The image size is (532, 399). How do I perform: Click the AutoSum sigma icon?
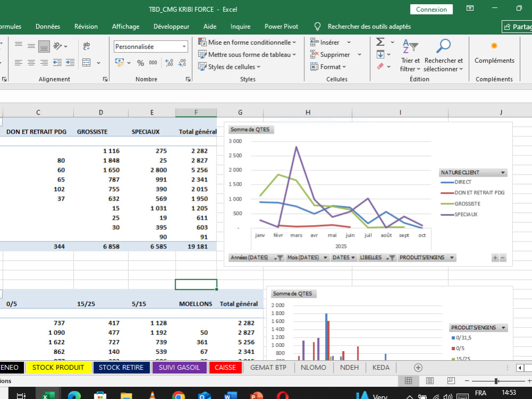coord(380,42)
